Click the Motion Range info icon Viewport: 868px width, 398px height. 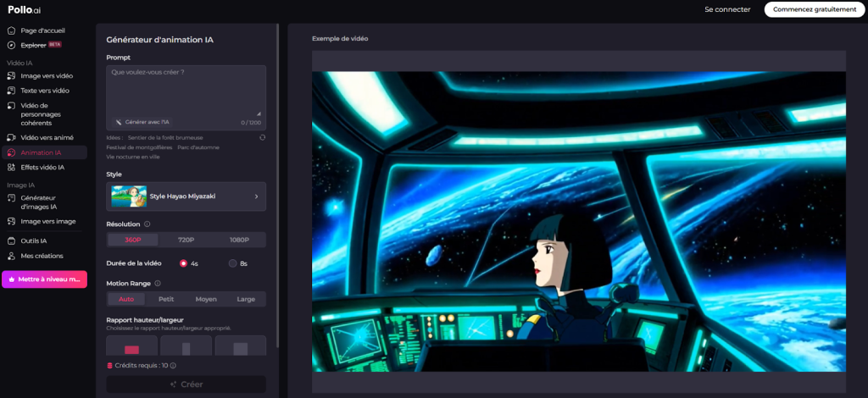[x=158, y=284]
